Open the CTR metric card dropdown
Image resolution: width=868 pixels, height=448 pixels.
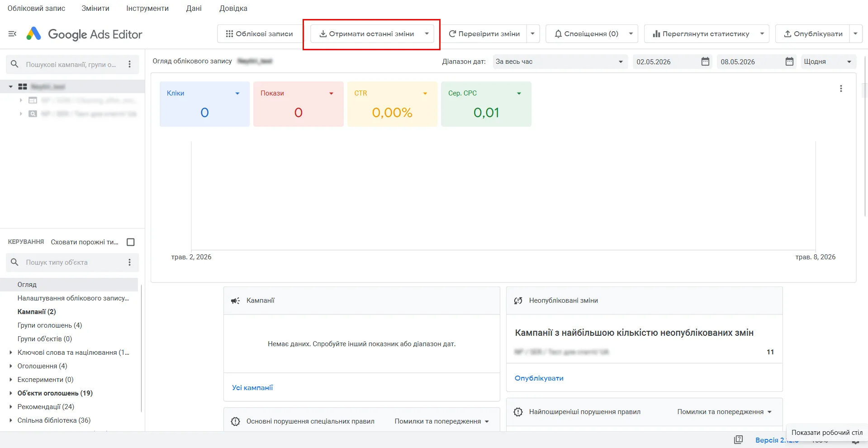425,93
